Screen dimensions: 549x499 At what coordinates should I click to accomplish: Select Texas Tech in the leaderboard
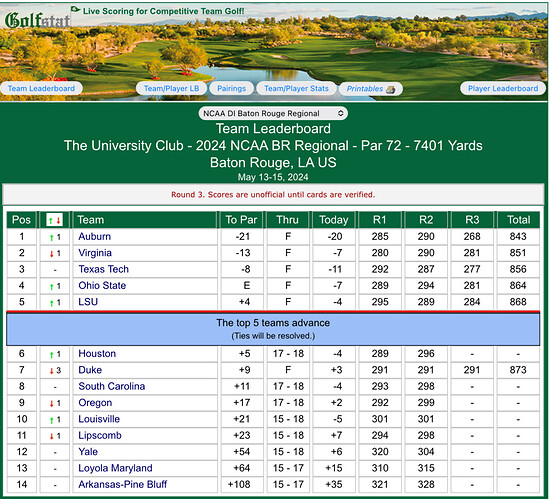tap(104, 269)
